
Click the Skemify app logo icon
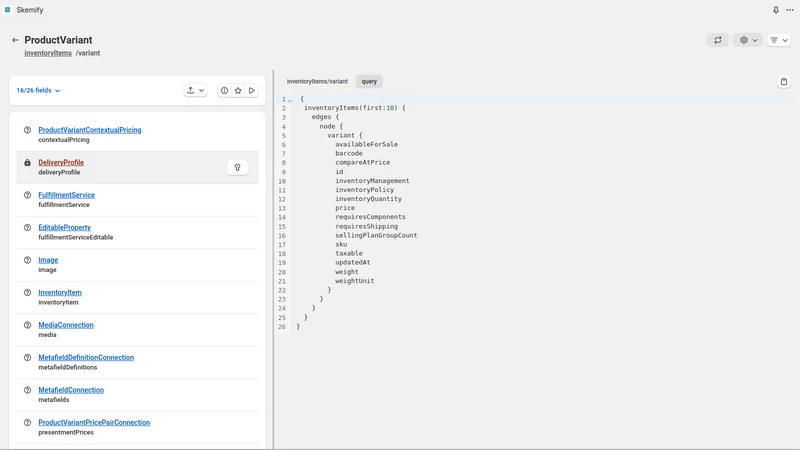(8, 10)
